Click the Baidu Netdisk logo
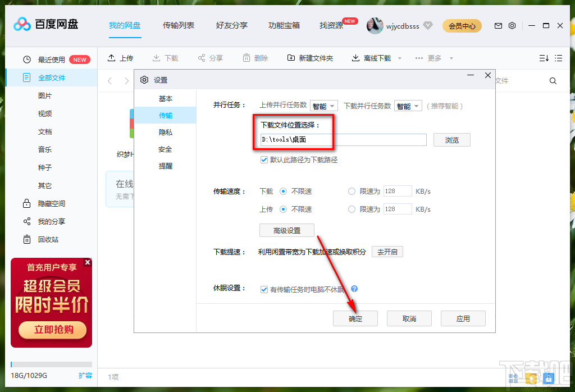 pyautogui.click(x=22, y=25)
